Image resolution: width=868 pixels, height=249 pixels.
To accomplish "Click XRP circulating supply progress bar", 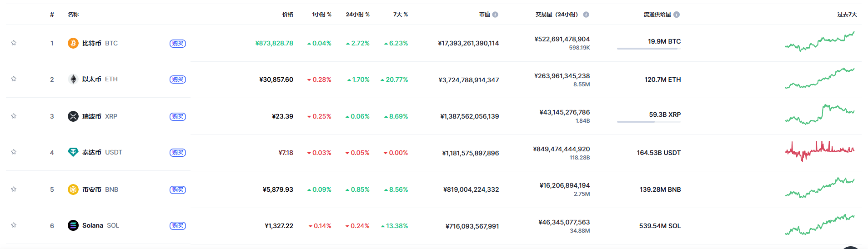I will tap(649, 122).
